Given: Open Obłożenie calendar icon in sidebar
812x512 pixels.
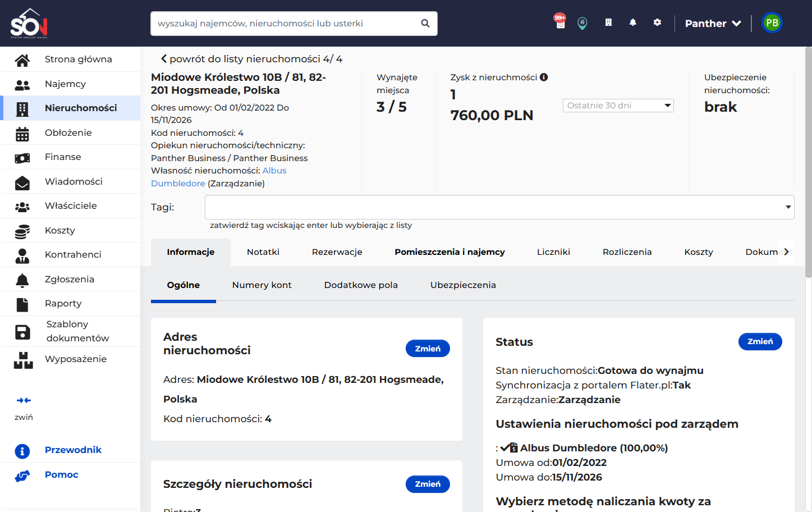Looking at the screenshot, I should pyautogui.click(x=22, y=133).
